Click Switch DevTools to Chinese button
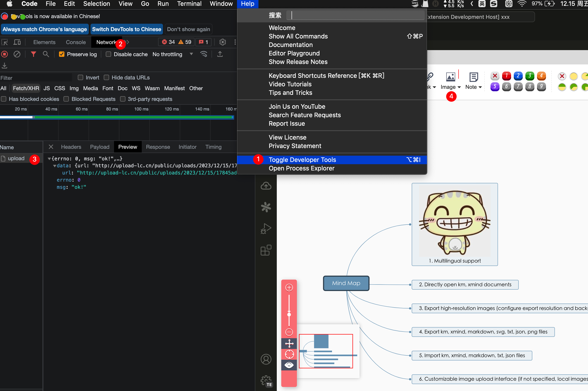Screen dimensions: 588x391 pyautogui.click(x=126, y=29)
